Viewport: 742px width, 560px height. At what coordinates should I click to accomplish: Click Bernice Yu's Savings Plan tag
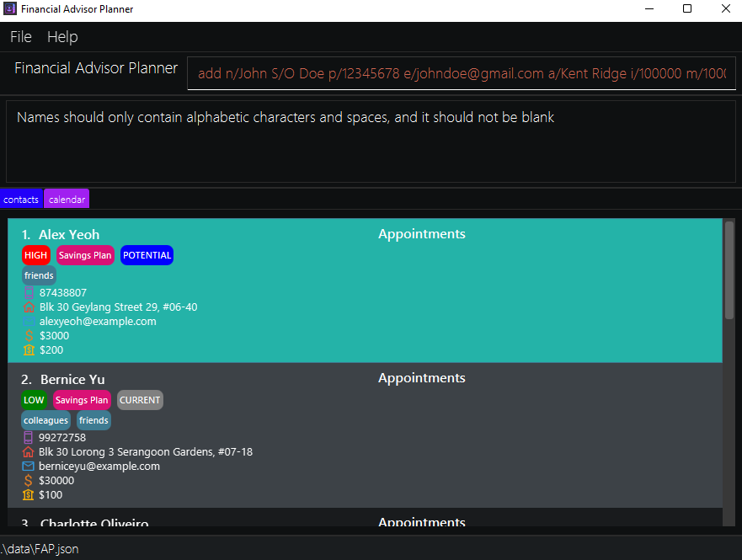click(x=82, y=400)
